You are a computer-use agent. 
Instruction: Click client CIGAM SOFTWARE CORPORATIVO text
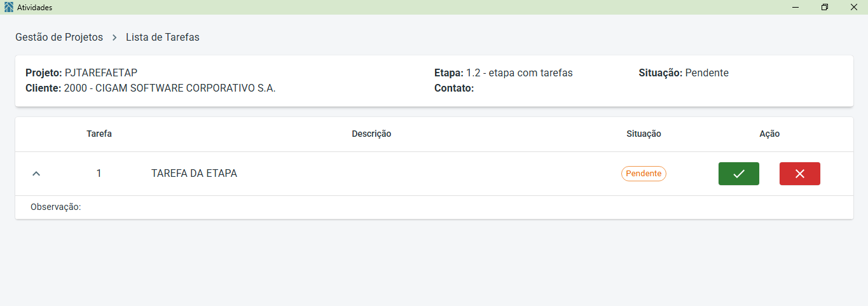click(x=170, y=88)
